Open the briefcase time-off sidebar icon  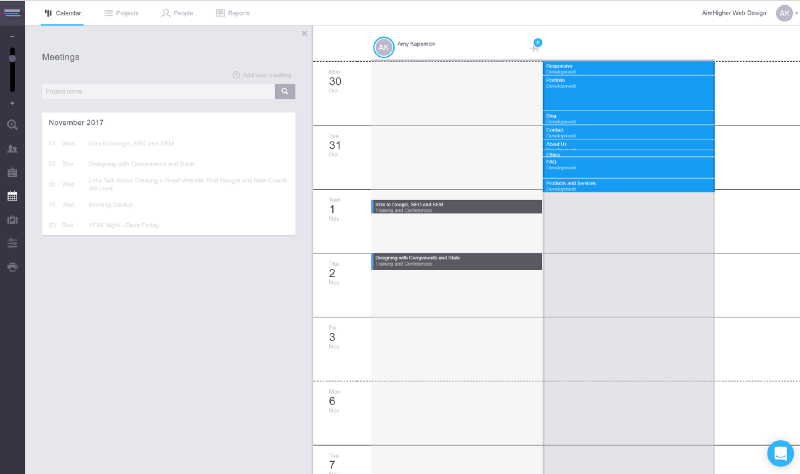(12, 220)
